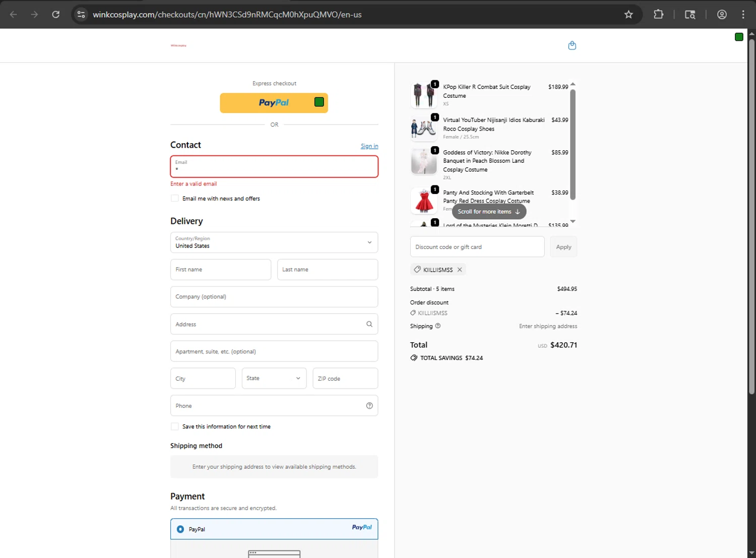Click Shipping method heading
756x558 pixels.
pyautogui.click(x=196, y=446)
